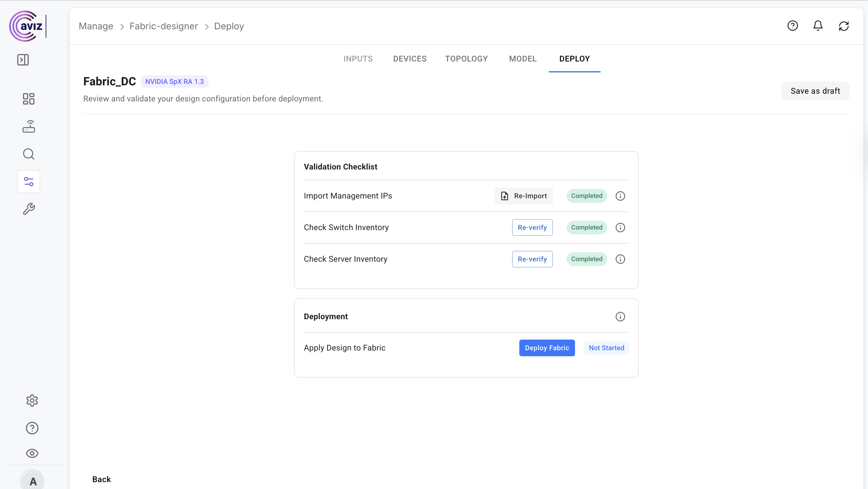Screen dimensions: 868x489
Task: Show info for the Deployment section
Action: (620, 316)
